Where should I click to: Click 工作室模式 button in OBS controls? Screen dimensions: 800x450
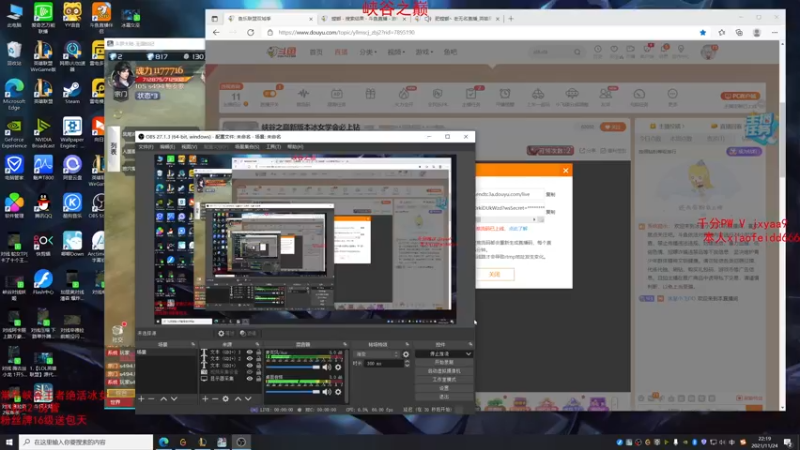click(444, 380)
